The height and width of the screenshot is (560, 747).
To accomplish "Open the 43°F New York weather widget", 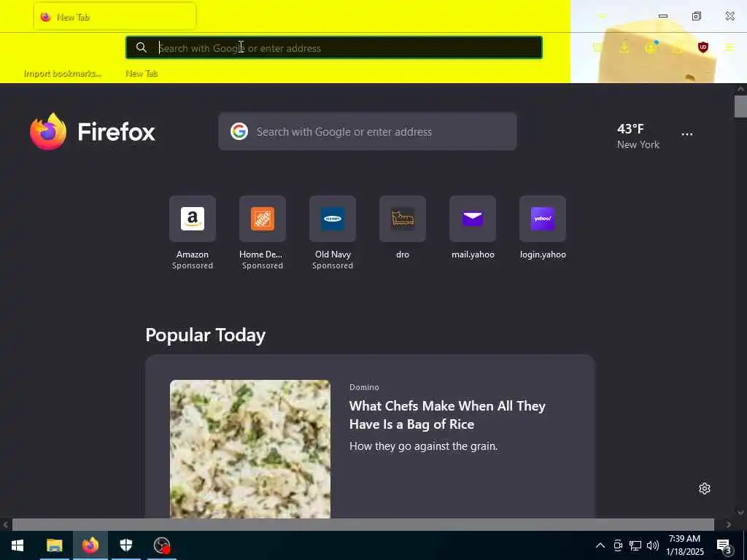I will click(638, 136).
